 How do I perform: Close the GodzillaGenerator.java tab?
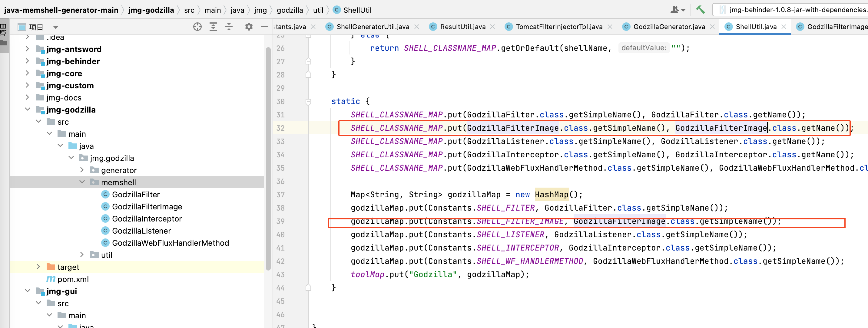712,27
